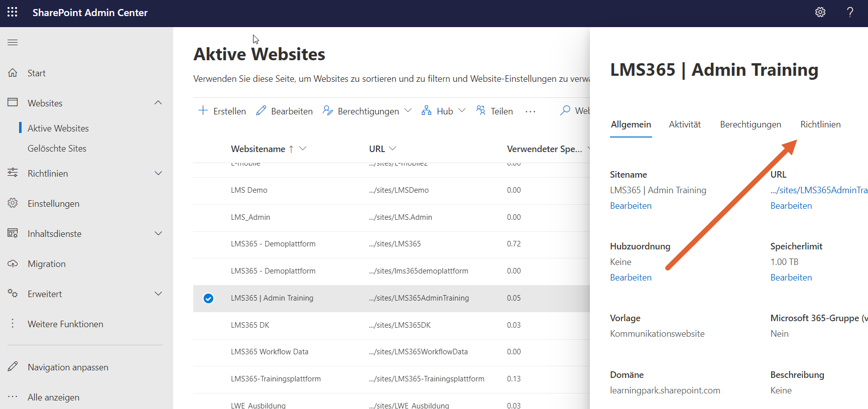Screen dimensions: 868x409
Task: Click Bearbeiten under Speicherlimit
Action: coord(791,278)
